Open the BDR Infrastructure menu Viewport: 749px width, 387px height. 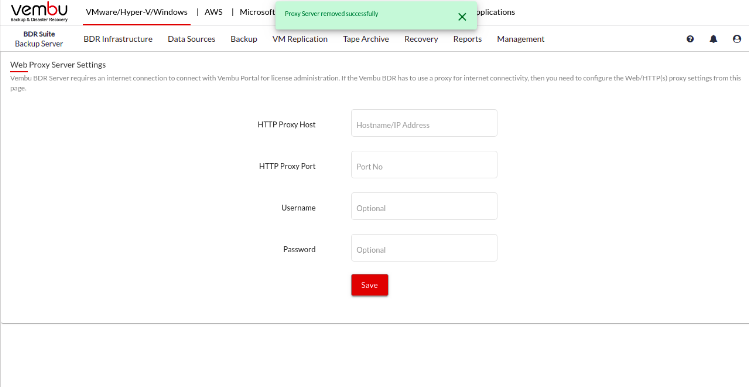(x=118, y=39)
